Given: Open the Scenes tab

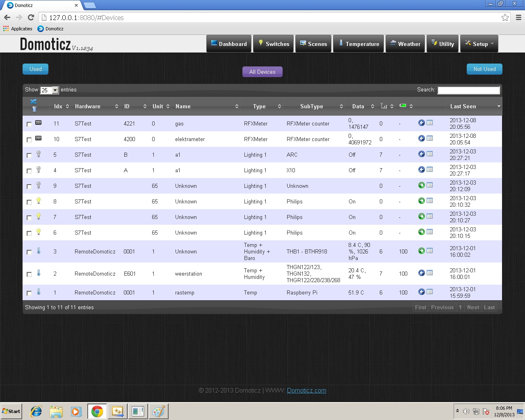Looking at the screenshot, I should click(314, 44).
